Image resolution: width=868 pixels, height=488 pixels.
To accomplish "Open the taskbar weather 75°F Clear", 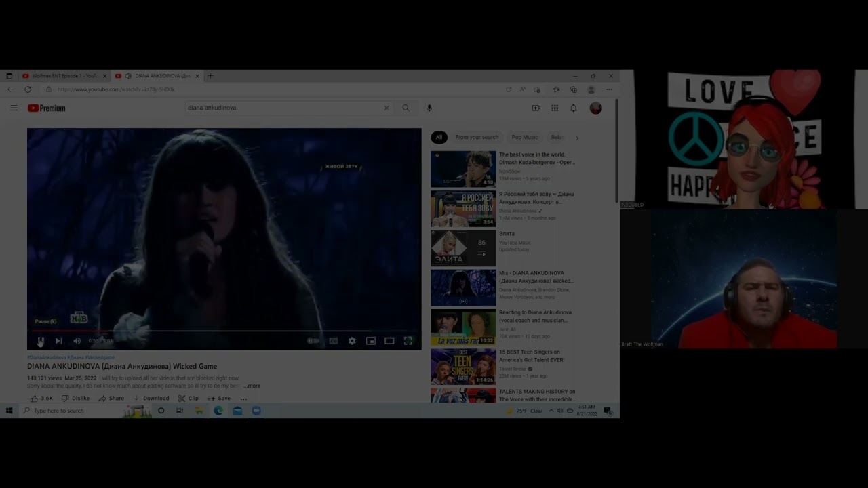I will tap(524, 411).
